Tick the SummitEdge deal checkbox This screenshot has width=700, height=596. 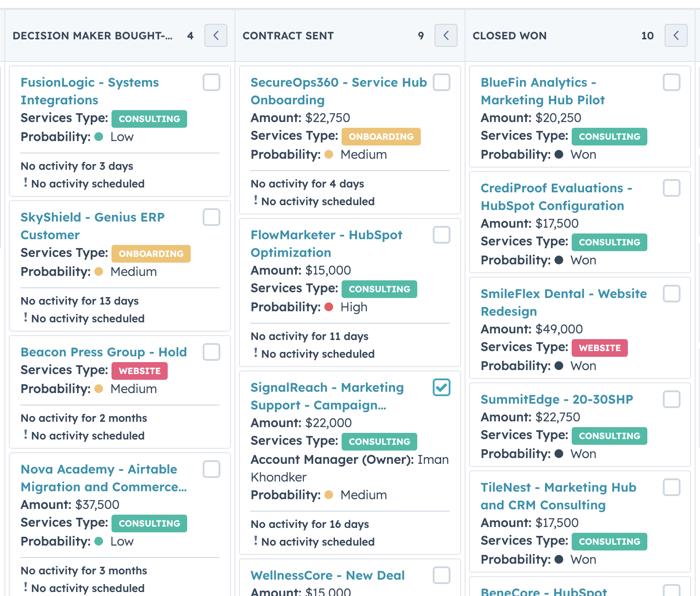click(x=672, y=399)
